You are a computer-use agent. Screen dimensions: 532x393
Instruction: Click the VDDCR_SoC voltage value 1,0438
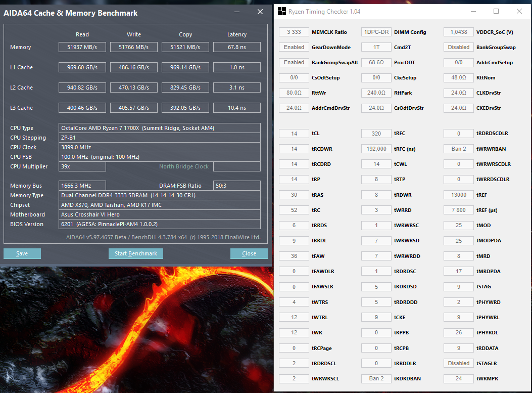[459, 32]
